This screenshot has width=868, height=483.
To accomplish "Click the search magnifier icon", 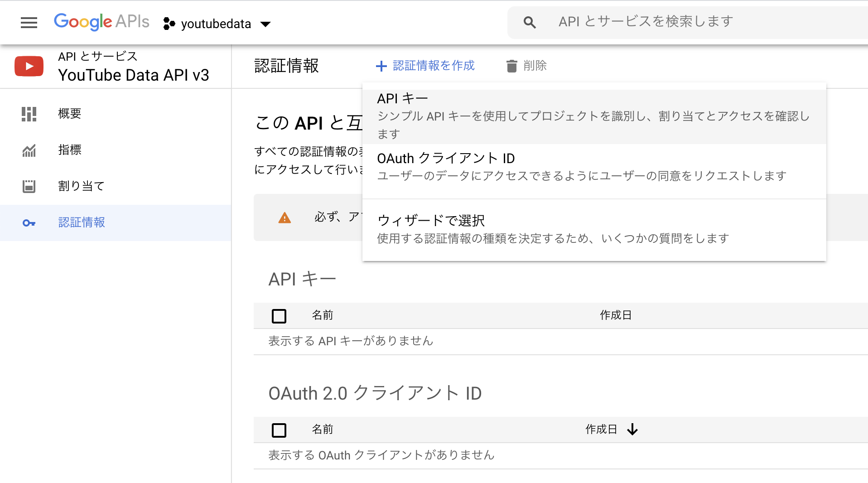I will coord(530,22).
